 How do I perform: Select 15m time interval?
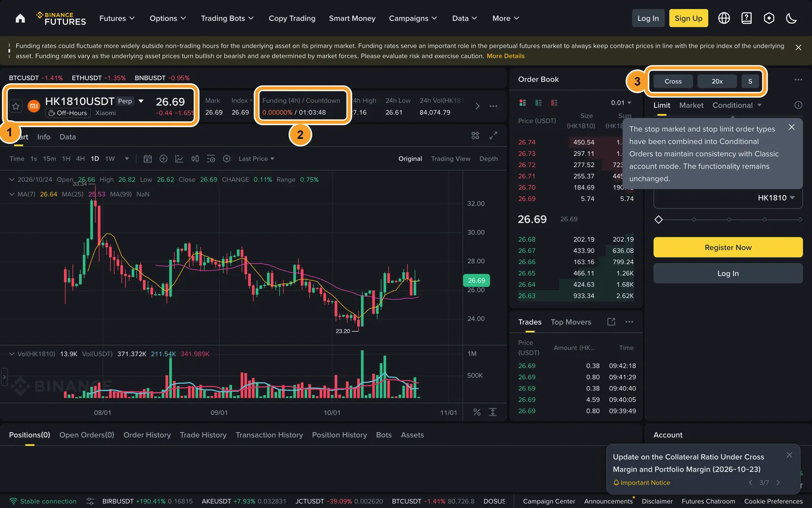[x=50, y=159]
